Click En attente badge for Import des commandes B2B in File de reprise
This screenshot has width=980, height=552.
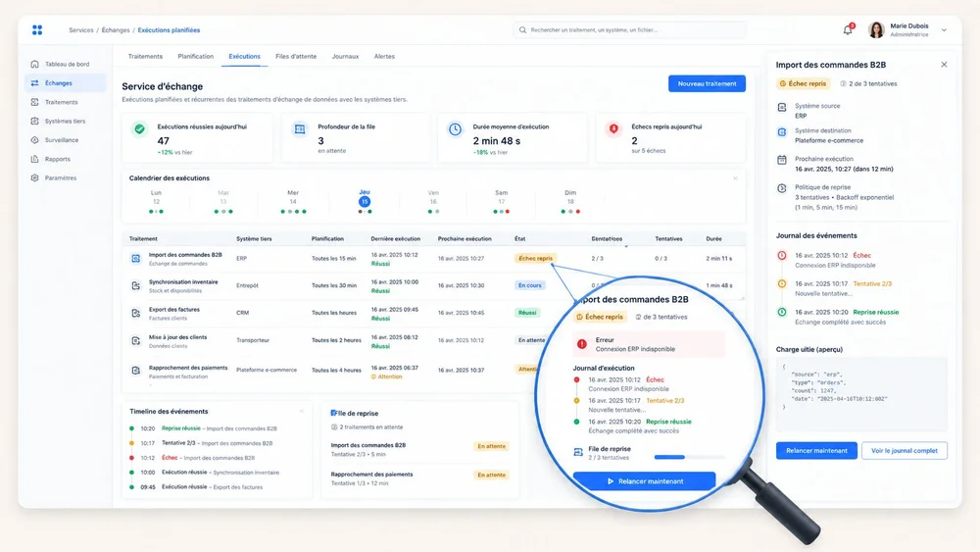tap(491, 446)
